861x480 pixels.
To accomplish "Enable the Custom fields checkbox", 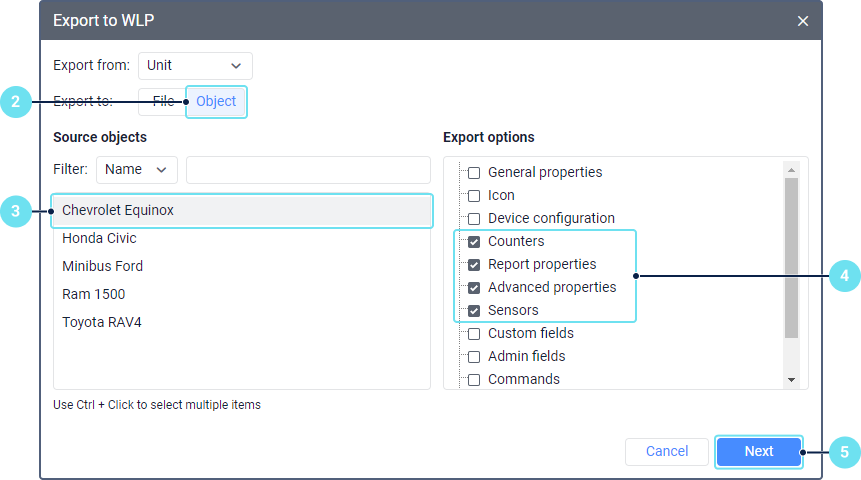I will pyautogui.click(x=474, y=334).
